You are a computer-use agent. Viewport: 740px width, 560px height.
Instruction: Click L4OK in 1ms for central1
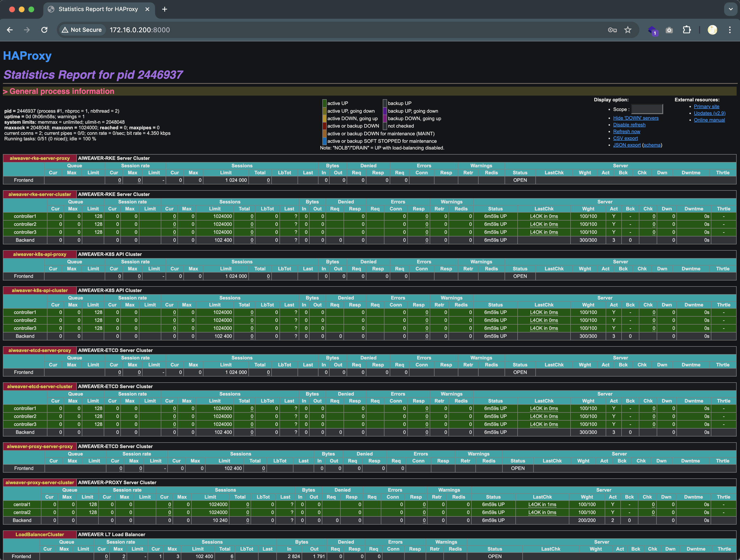(542, 504)
